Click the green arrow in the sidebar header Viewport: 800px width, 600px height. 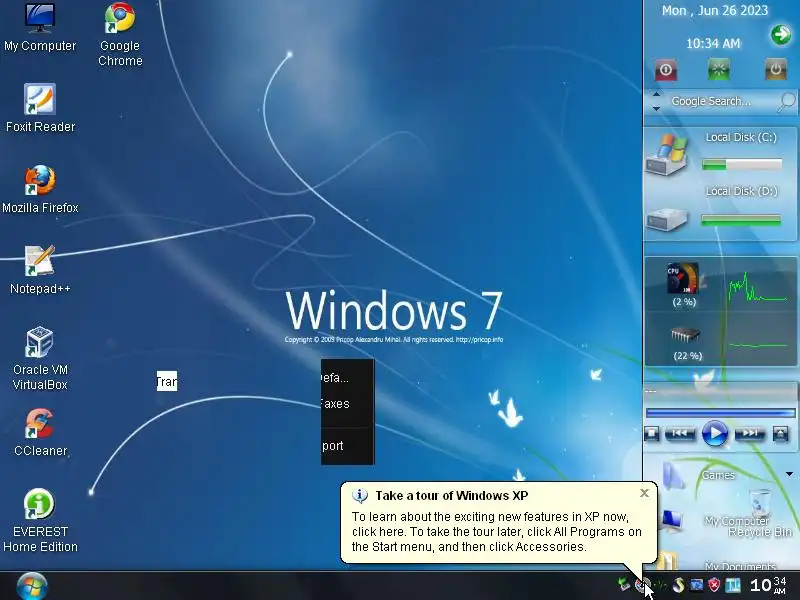tap(781, 35)
